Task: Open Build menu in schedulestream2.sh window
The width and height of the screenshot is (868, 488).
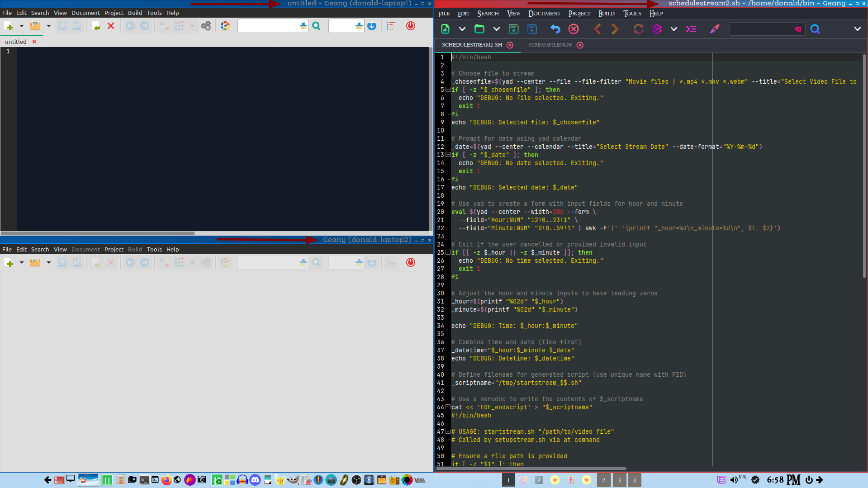Action: pos(606,14)
